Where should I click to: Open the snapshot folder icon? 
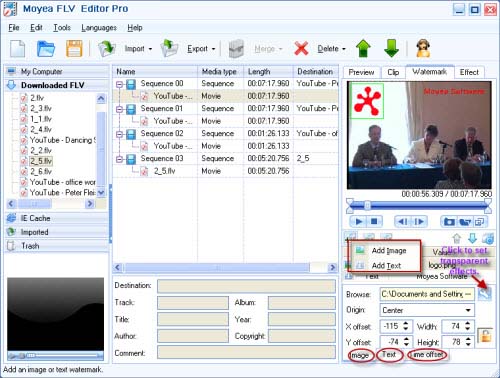[465, 221]
